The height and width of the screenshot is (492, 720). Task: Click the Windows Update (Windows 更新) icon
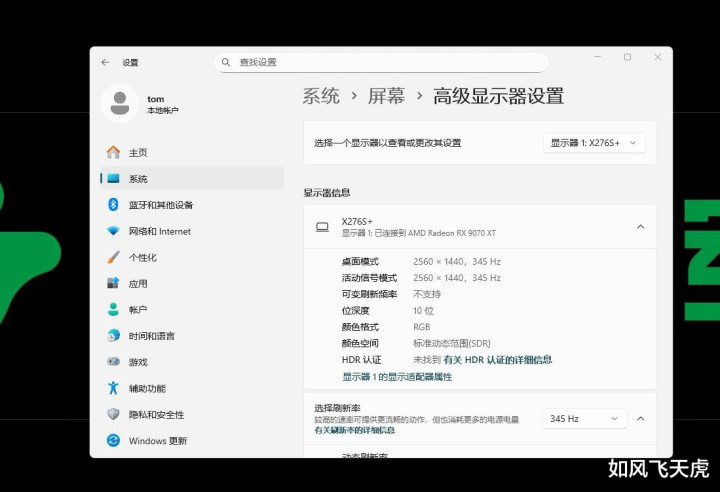click(x=113, y=441)
